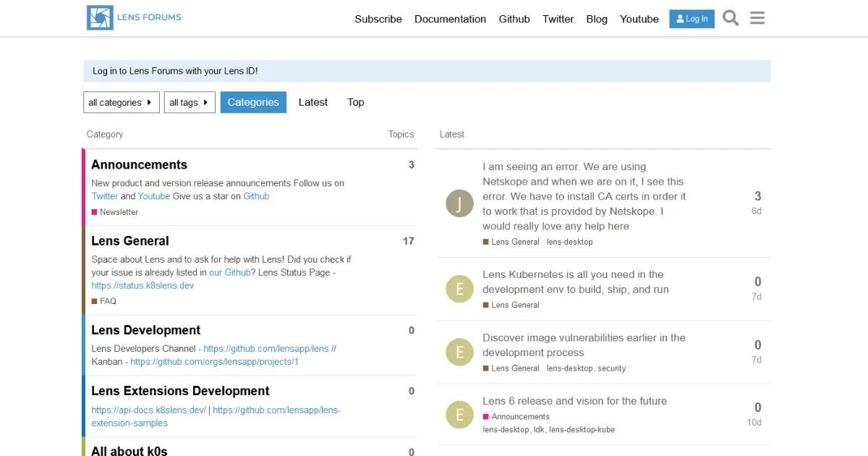The height and width of the screenshot is (456, 868).
Task: Click avatar beside image vulnerabilities topic
Action: point(459,352)
